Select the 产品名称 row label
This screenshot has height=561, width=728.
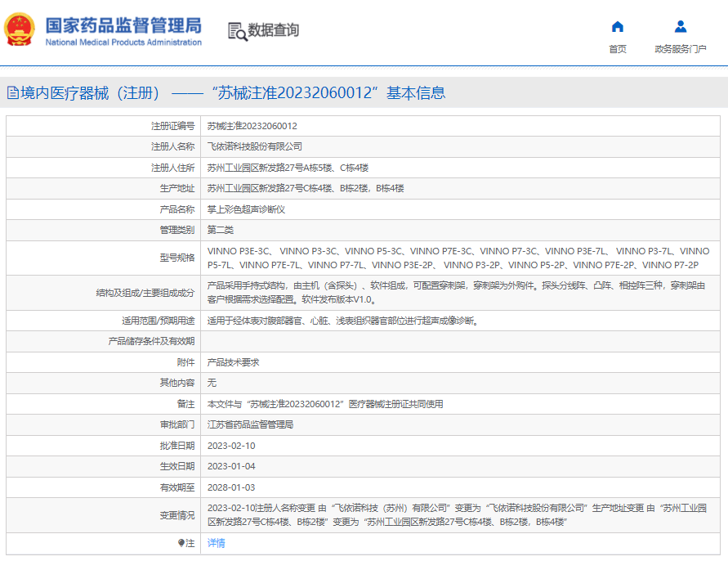pos(177,209)
